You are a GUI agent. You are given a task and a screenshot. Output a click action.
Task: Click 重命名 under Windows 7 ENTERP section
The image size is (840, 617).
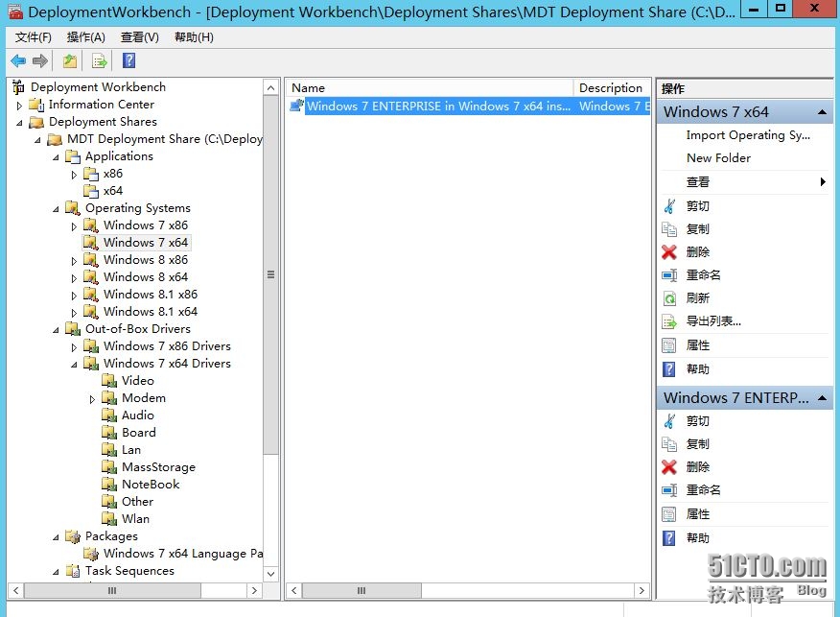tap(704, 490)
